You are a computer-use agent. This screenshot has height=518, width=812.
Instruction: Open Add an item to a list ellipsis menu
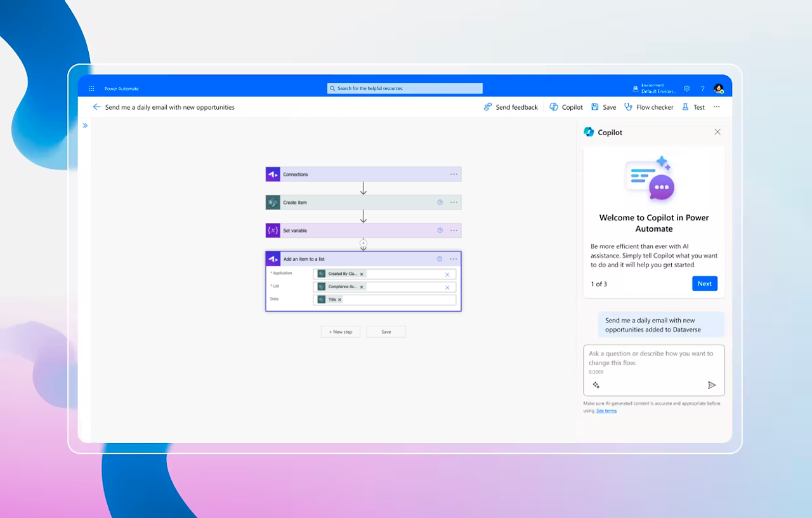454,259
